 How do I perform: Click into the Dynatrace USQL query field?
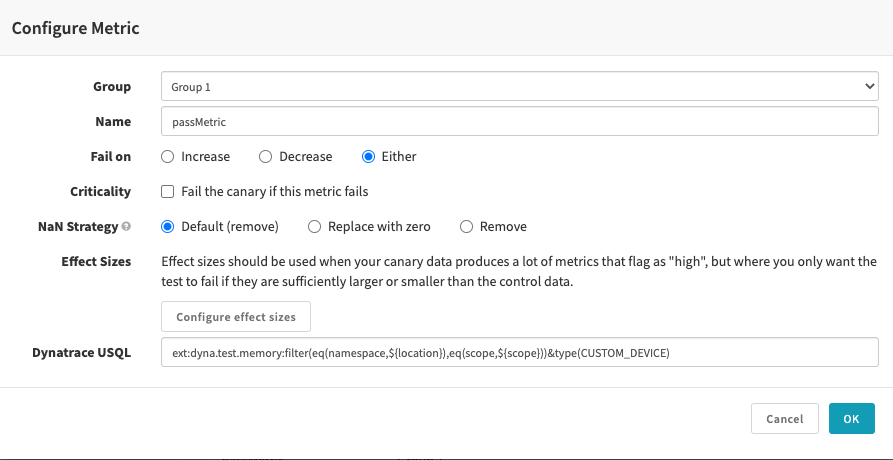[x=519, y=352]
